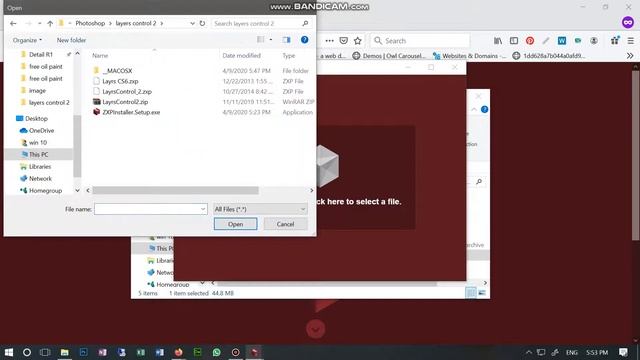Click layers control 2 in address breadcrumb
640x360 pixels.
click(x=136, y=23)
